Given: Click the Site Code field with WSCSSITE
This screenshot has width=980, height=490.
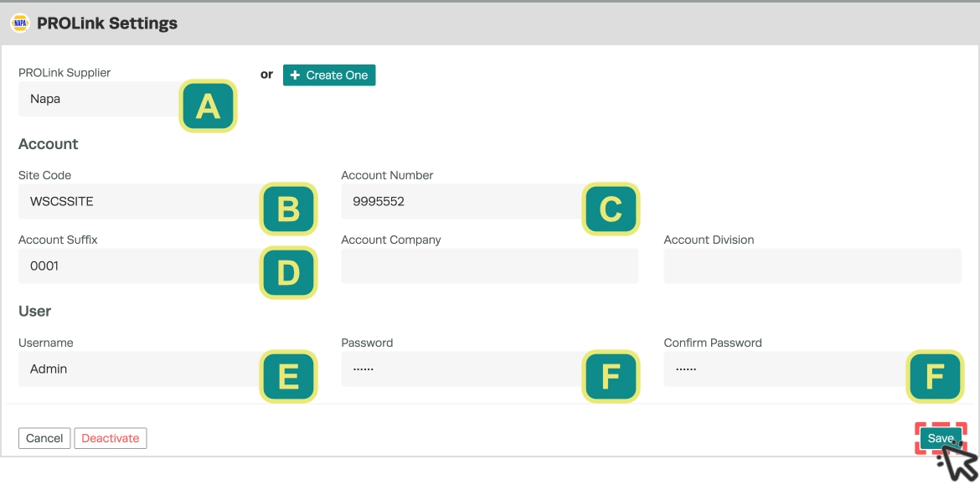Looking at the screenshot, I should [167, 201].
